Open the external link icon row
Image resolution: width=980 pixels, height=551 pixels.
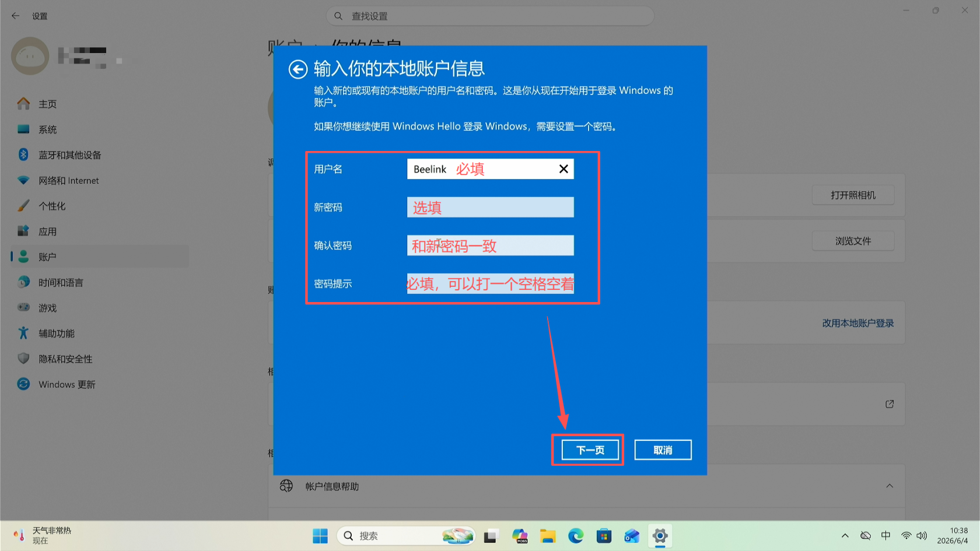[890, 404]
